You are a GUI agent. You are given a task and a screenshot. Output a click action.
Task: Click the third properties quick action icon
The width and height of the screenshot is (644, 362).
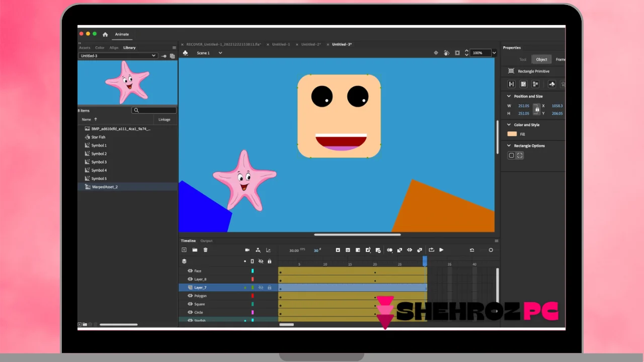click(x=535, y=84)
